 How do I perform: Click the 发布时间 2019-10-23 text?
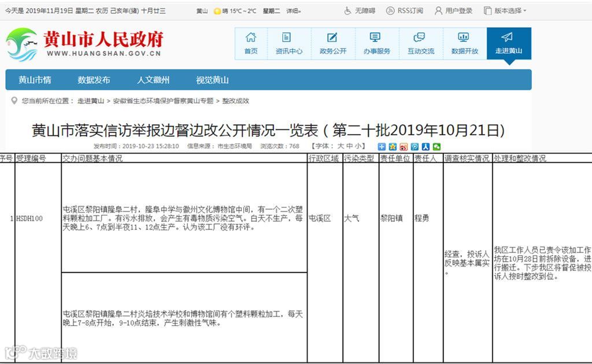point(136,146)
